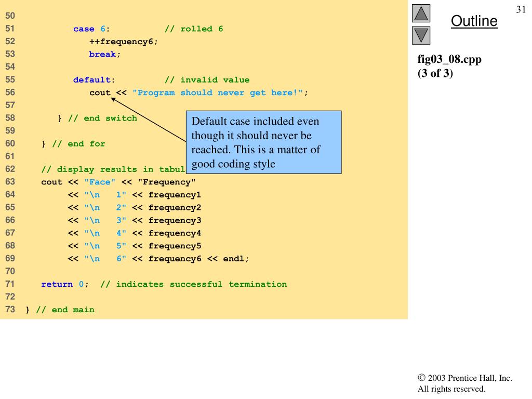The image size is (532, 399).
Task: Click the '// invalid value' comment
Action: tap(207, 79)
